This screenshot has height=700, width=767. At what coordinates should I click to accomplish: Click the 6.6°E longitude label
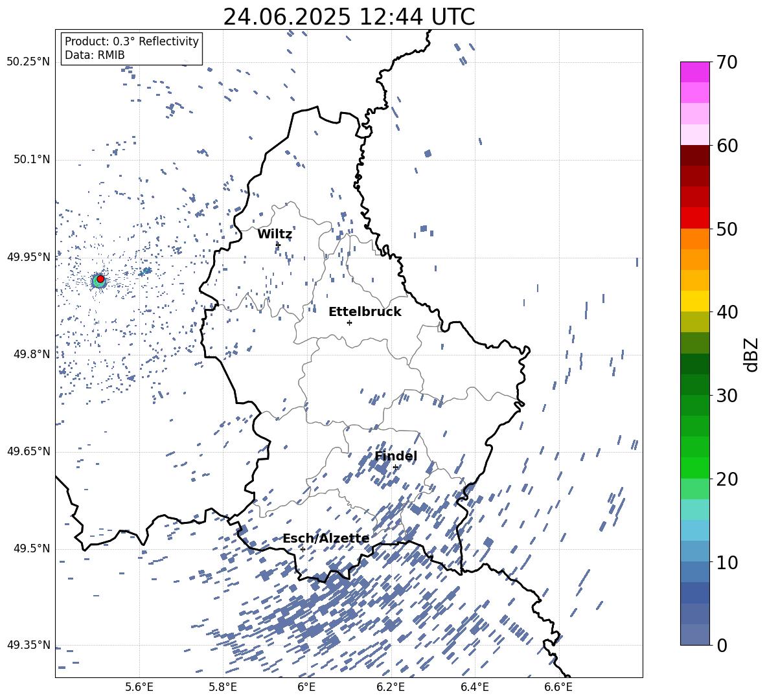coord(558,687)
